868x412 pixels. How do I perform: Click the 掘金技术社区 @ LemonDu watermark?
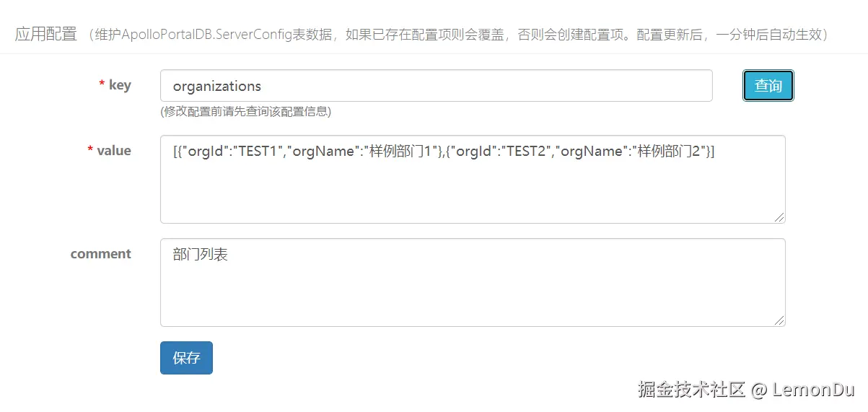pos(746,390)
